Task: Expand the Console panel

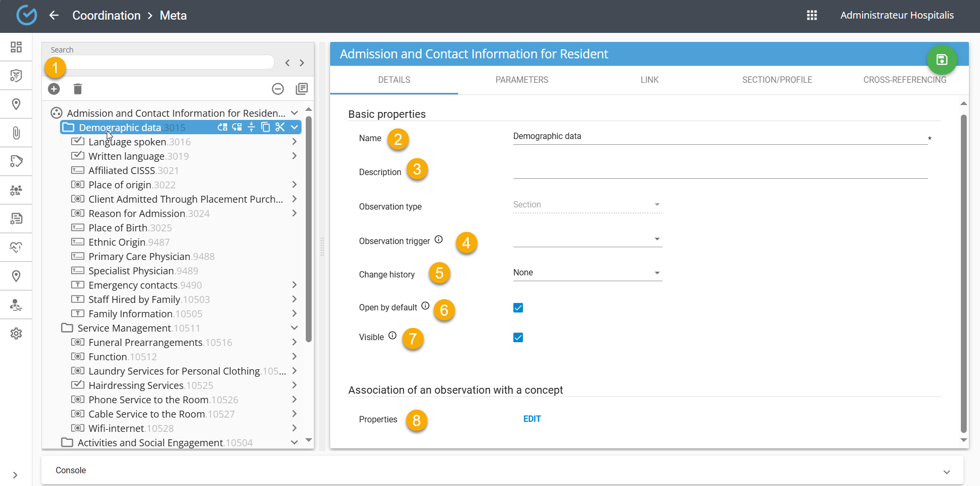Action: tap(946, 471)
